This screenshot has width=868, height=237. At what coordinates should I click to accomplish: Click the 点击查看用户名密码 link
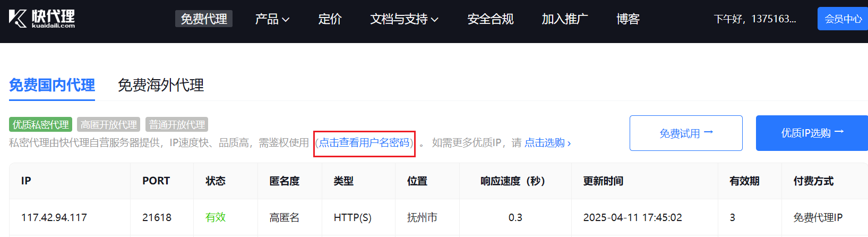click(364, 143)
